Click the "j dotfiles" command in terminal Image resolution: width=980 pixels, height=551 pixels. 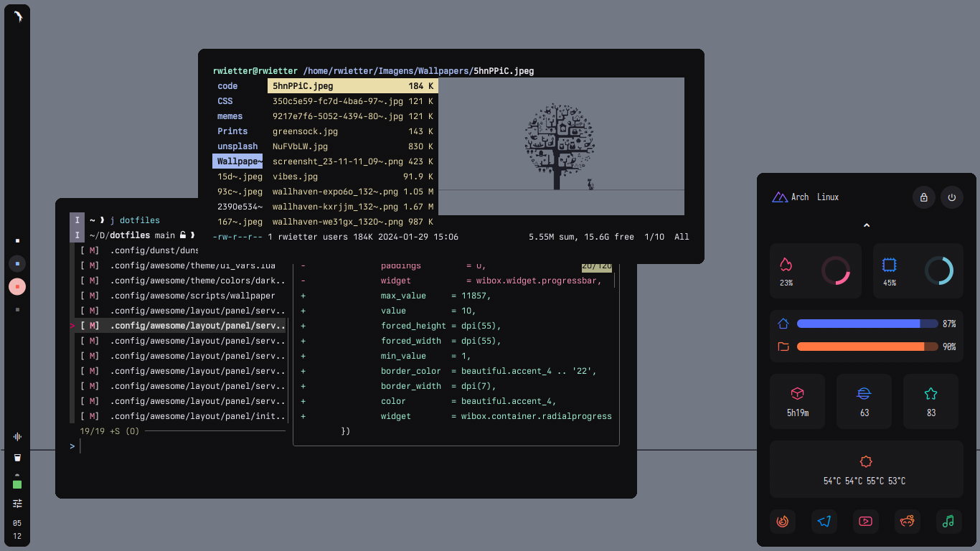(135, 220)
